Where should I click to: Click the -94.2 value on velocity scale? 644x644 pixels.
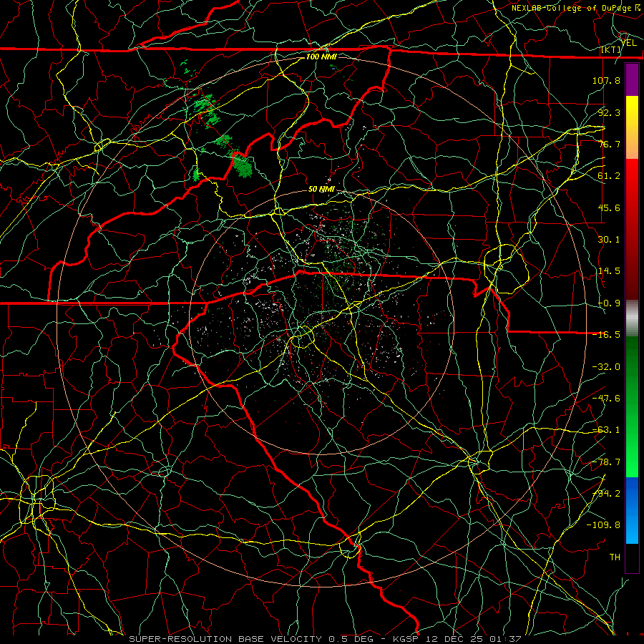click(x=606, y=494)
